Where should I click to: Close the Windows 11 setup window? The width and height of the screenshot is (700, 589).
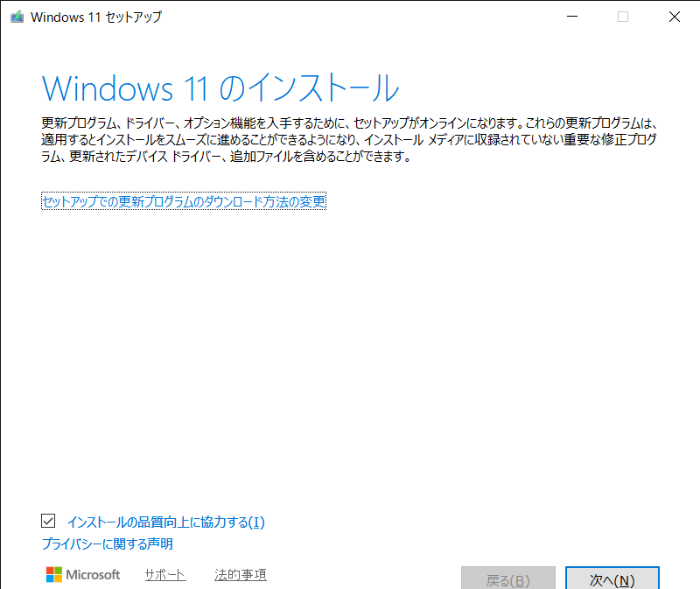point(674,17)
